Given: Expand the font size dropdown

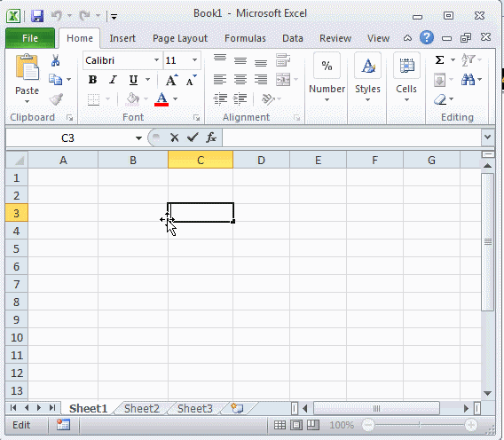Looking at the screenshot, I should [x=194, y=60].
